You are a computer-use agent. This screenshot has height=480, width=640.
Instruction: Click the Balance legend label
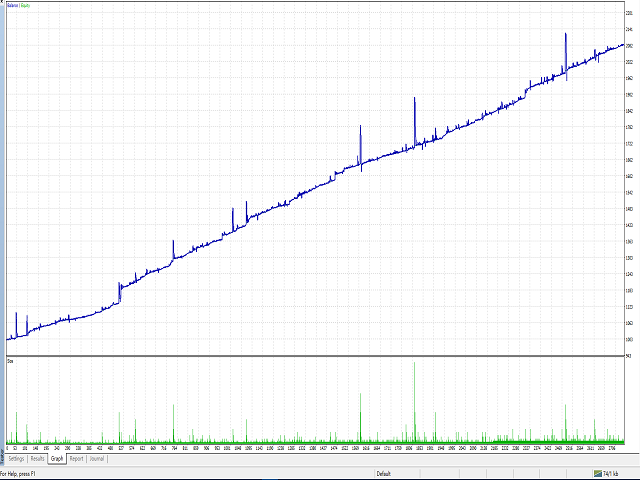coord(13,6)
